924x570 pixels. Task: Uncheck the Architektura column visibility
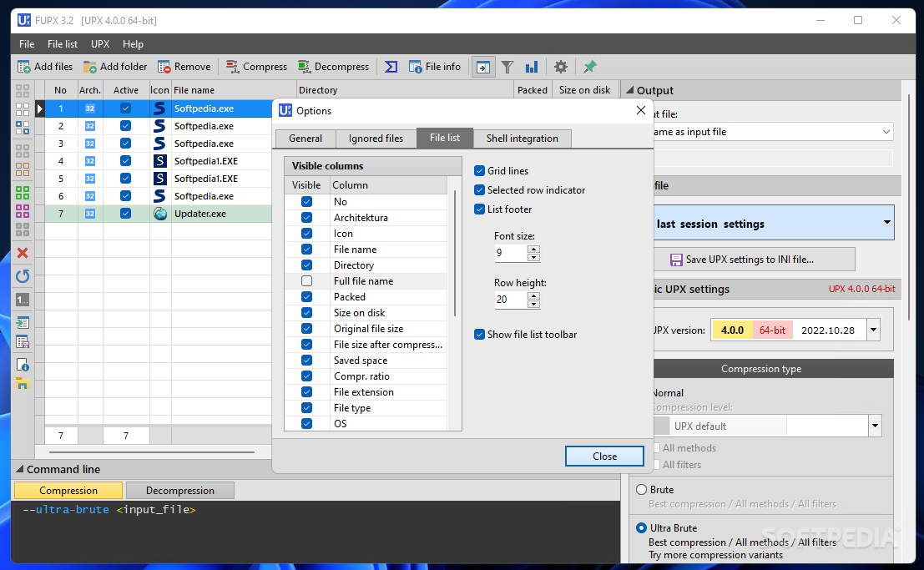point(306,218)
